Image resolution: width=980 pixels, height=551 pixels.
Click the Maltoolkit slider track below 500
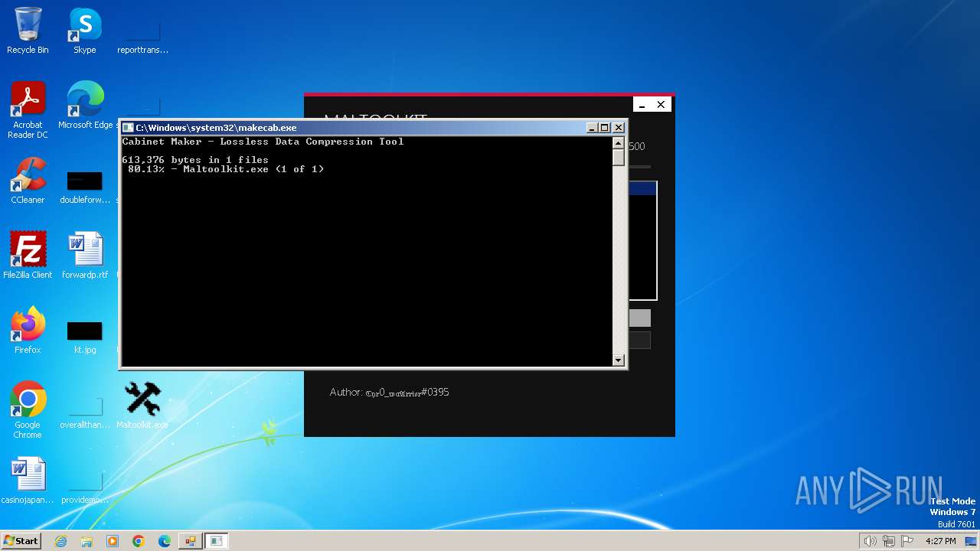point(639,166)
